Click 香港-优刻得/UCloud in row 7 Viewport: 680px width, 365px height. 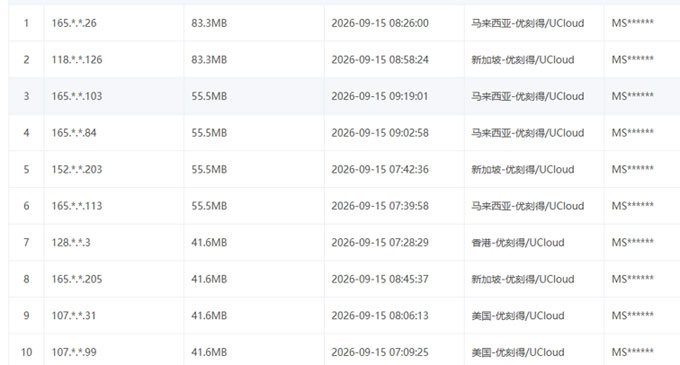point(518,242)
